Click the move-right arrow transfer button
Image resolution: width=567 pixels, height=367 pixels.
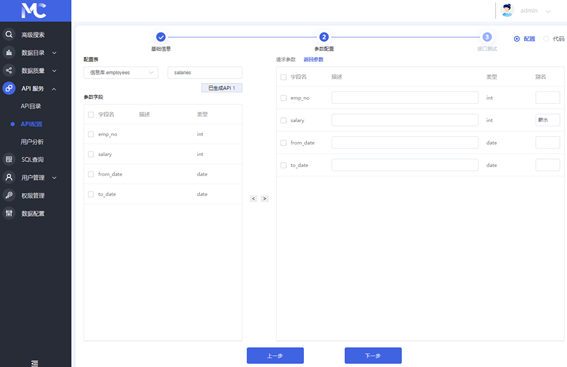tap(265, 199)
